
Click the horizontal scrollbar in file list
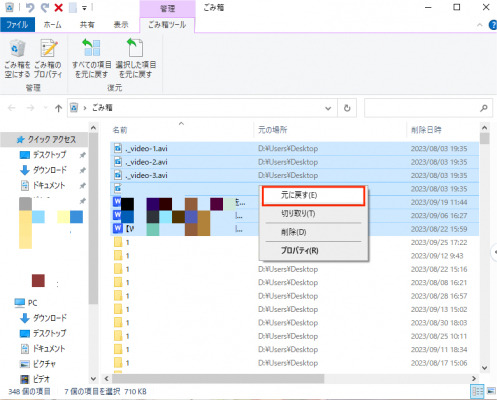pos(218,378)
